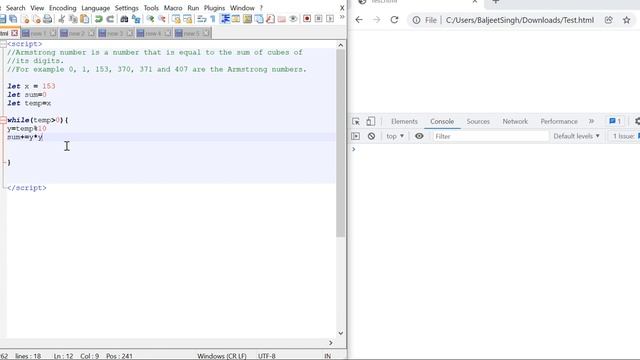
Task: Click the editor vertical scrollbar down arrow
Action: [341, 333]
